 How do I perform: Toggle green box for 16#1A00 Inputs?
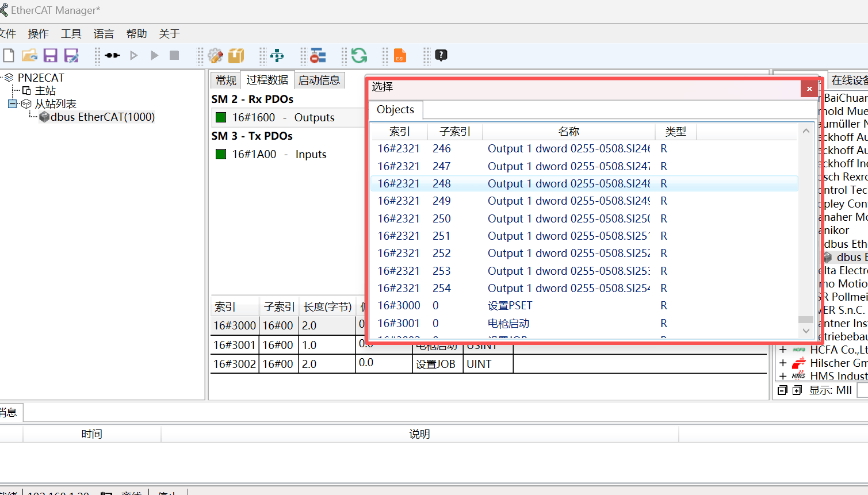click(x=220, y=155)
